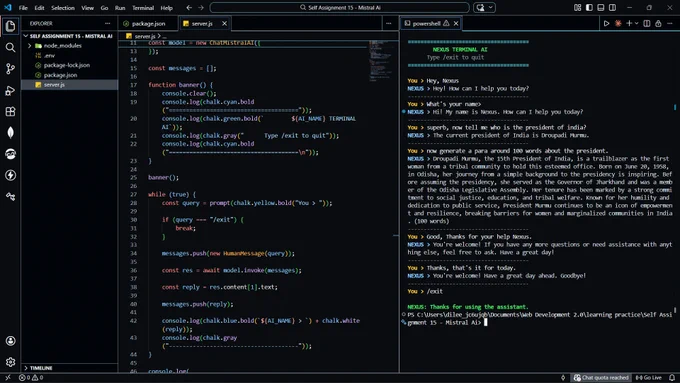Click Go Live in the status bar

pyautogui.click(x=649, y=377)
